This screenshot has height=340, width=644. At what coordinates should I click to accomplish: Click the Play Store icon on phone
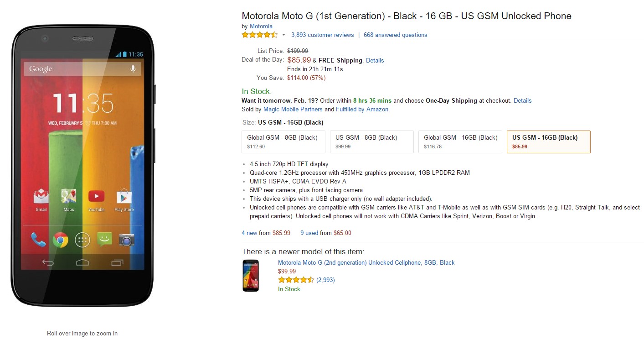[x=124, y=197]
